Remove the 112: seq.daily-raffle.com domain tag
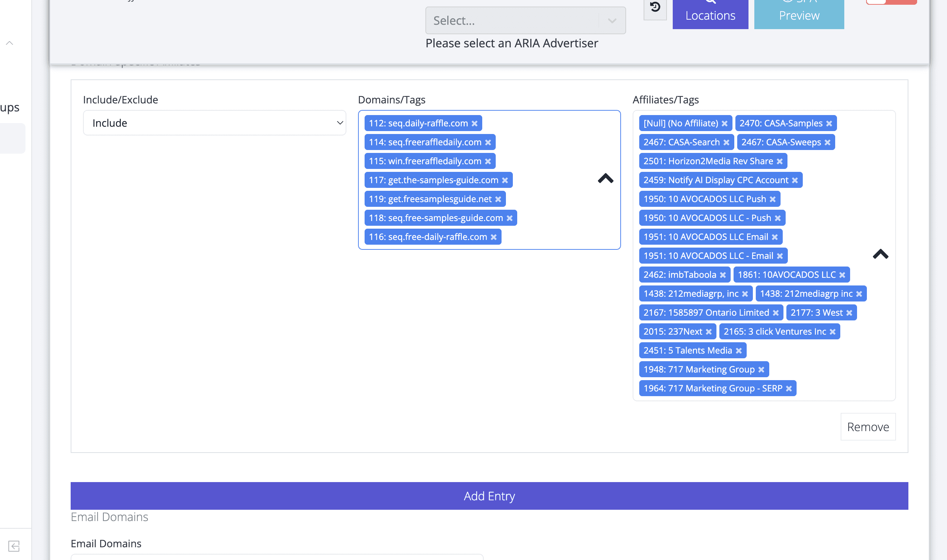This screenshot has height=560, width=947. click(475, 123)
